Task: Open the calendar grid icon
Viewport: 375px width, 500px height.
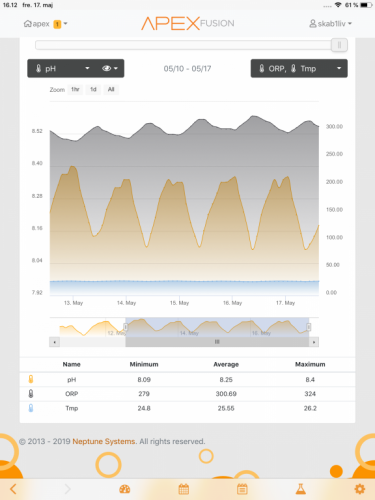Action: click(184, 489)
